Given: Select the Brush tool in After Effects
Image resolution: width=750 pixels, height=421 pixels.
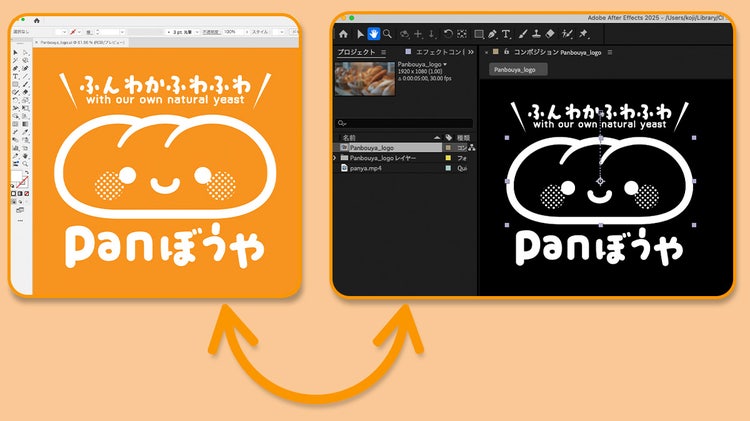Looking at the screenshot, I should tap(523, 34).
